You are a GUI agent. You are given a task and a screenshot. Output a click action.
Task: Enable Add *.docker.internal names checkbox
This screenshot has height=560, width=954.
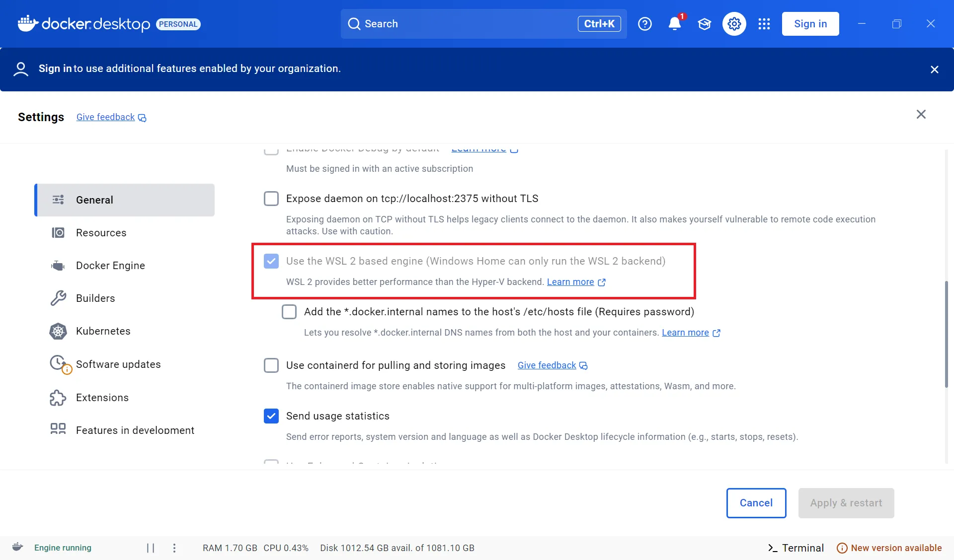click(x=289, y=312)
